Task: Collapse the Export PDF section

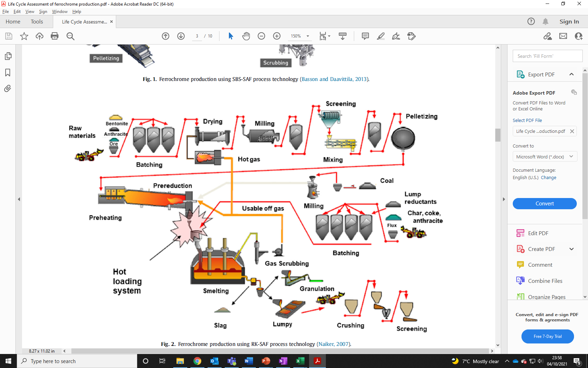Action: click(x=572, y=74)
